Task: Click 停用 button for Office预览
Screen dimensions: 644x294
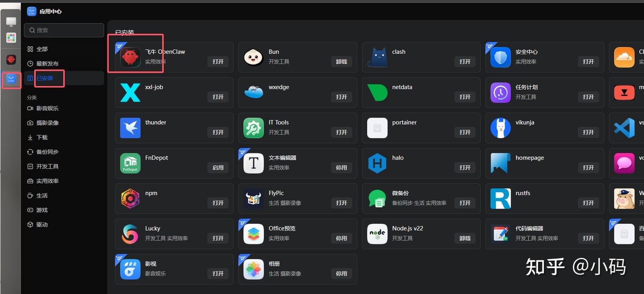Action: [342, 238]
